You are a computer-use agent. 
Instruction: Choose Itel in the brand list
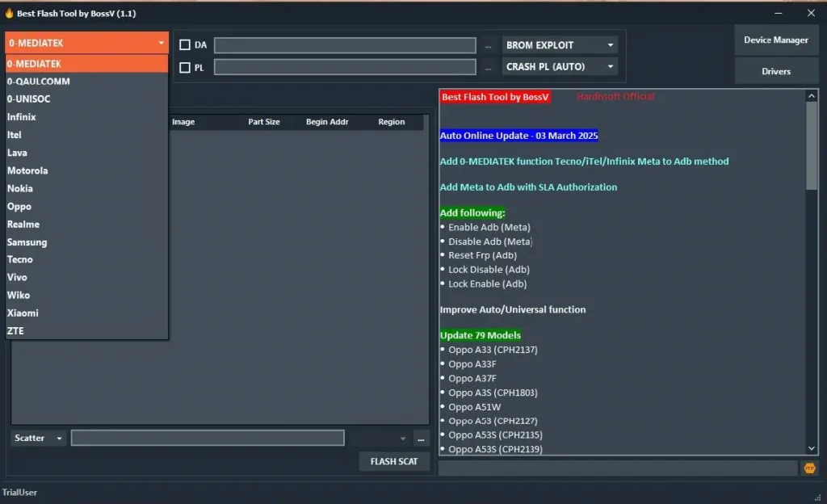[x=86, y=134]
